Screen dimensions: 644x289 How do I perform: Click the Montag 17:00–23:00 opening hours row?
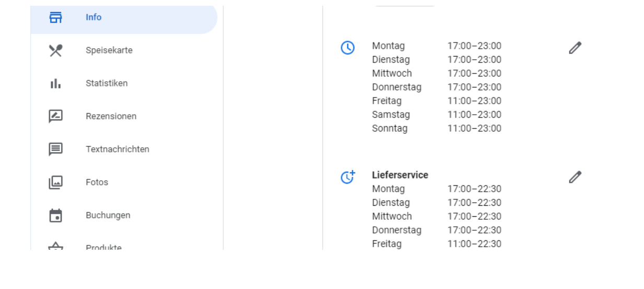pos(436,46)
